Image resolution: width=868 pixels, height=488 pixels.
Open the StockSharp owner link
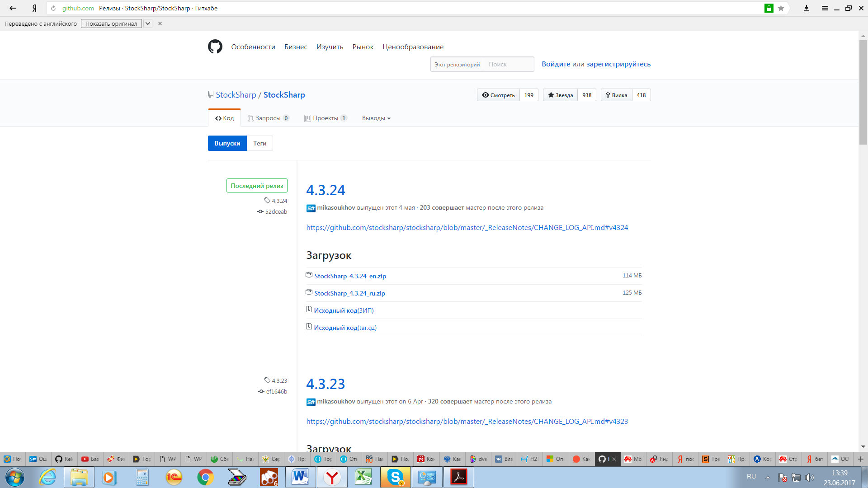tap(236, 94)
